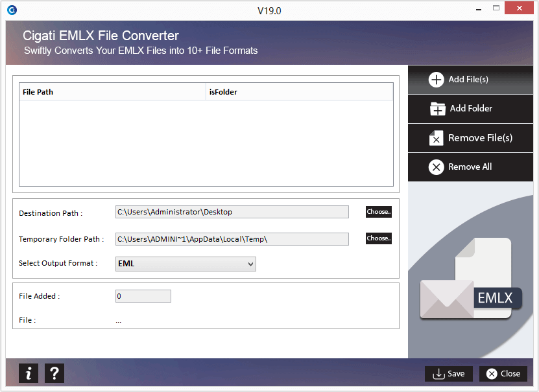Click the File Path column header
This screenshot has height=392, width=539.
tap(112, 92)
